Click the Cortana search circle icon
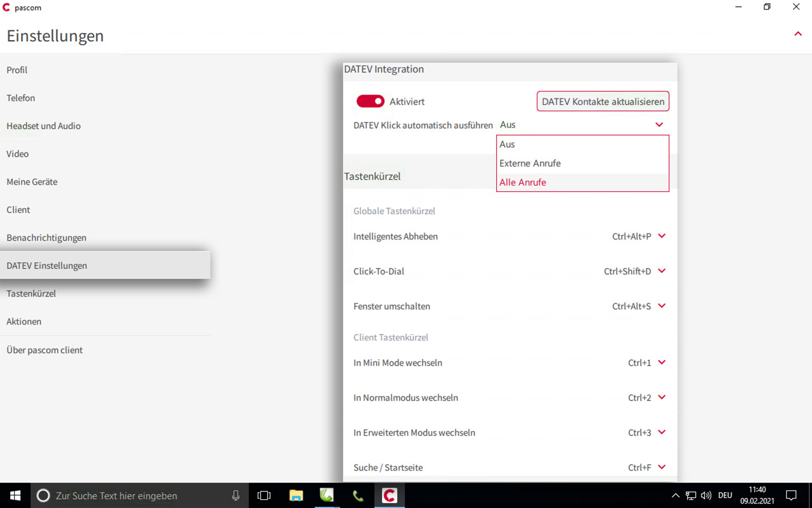This screenshot has height=508, width=812. pos(43,495)
